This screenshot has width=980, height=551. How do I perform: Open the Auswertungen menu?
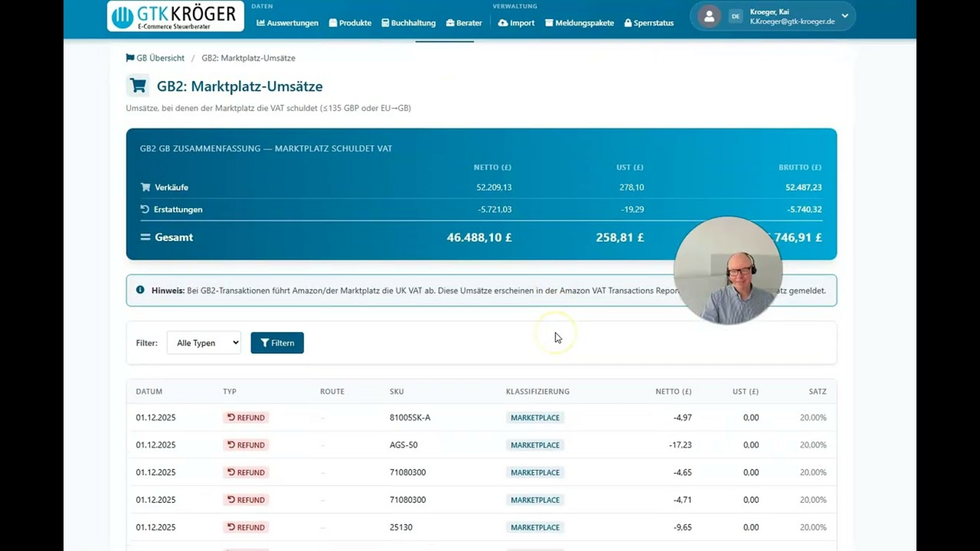tap(287, 23)
